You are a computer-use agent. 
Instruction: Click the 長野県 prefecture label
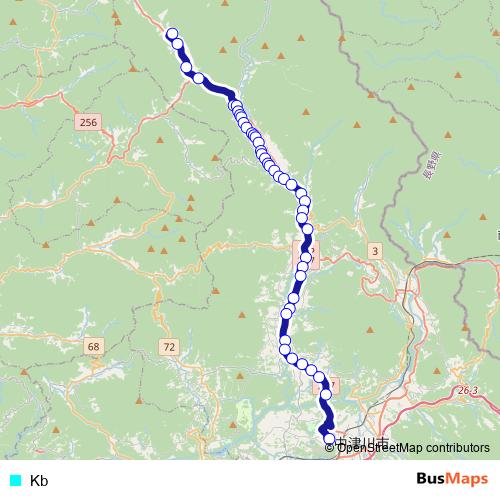(433, 165)
